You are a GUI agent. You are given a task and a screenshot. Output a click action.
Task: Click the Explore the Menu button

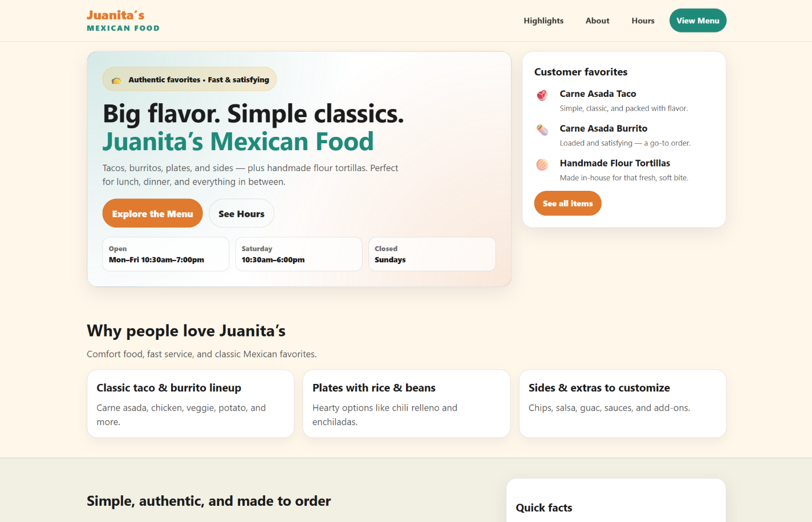152,213
